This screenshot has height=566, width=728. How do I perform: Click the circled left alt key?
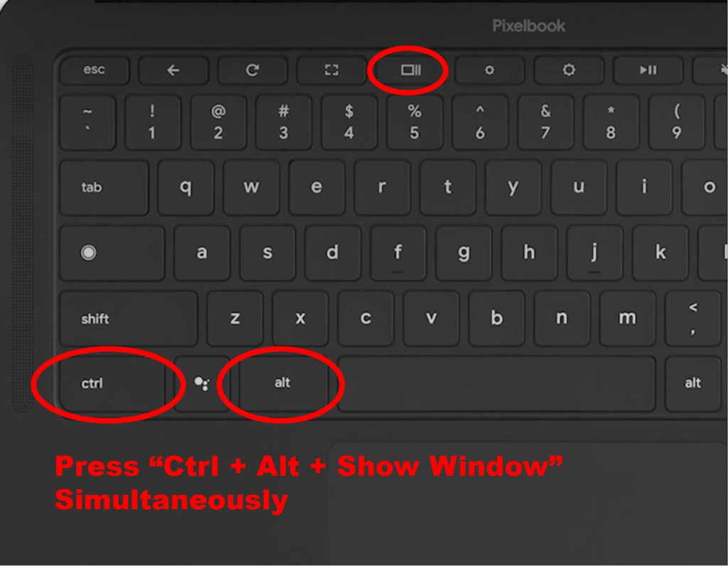click(x=283, y=384)
